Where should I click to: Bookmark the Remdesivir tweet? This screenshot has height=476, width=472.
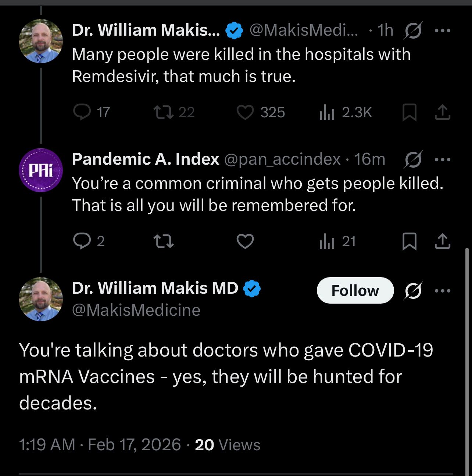tap(410, 112)
